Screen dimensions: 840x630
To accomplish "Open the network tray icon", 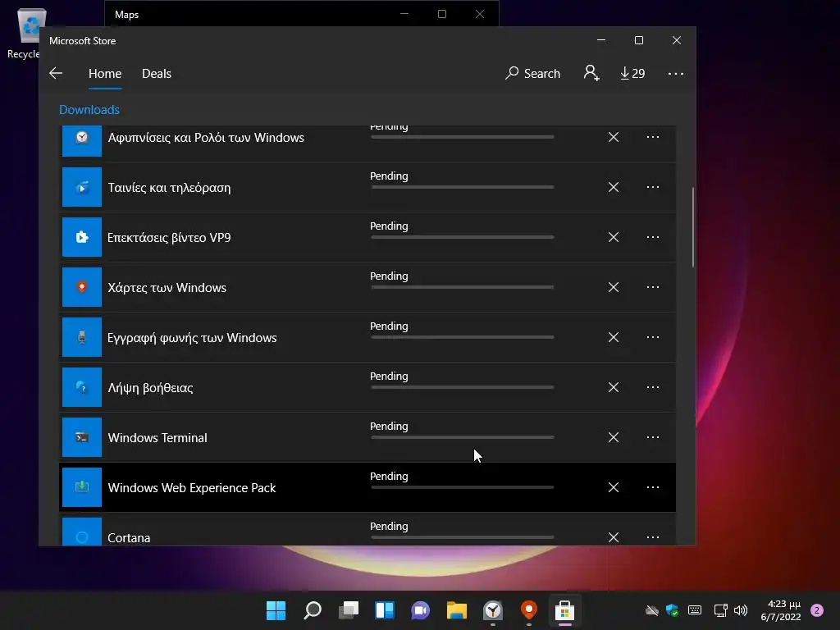I will (x=720, y=610).
